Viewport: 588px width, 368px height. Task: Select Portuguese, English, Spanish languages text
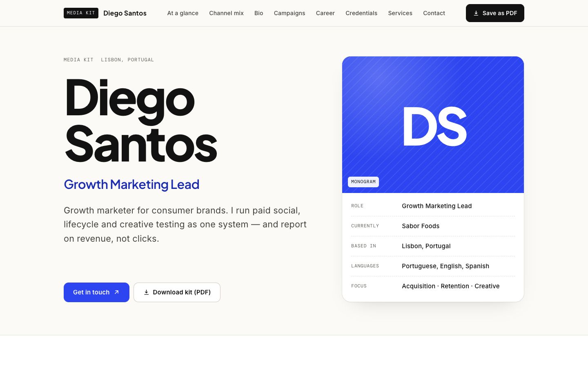445,266
